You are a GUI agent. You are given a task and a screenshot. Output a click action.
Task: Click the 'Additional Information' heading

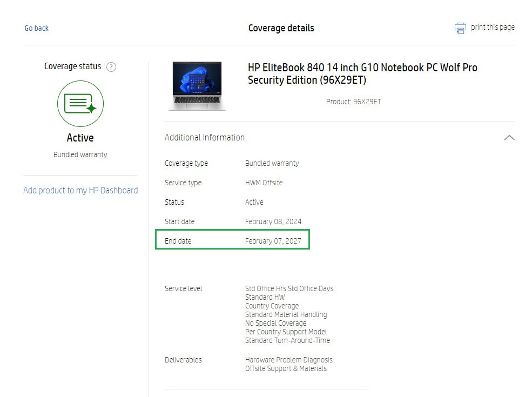[x=205, y=137]
